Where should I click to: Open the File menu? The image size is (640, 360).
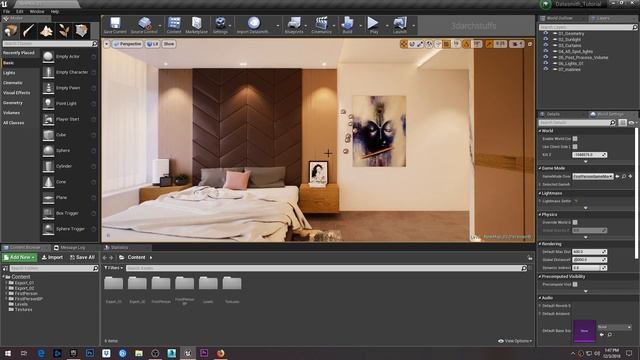pyautogui.click(x=7, y=11)
